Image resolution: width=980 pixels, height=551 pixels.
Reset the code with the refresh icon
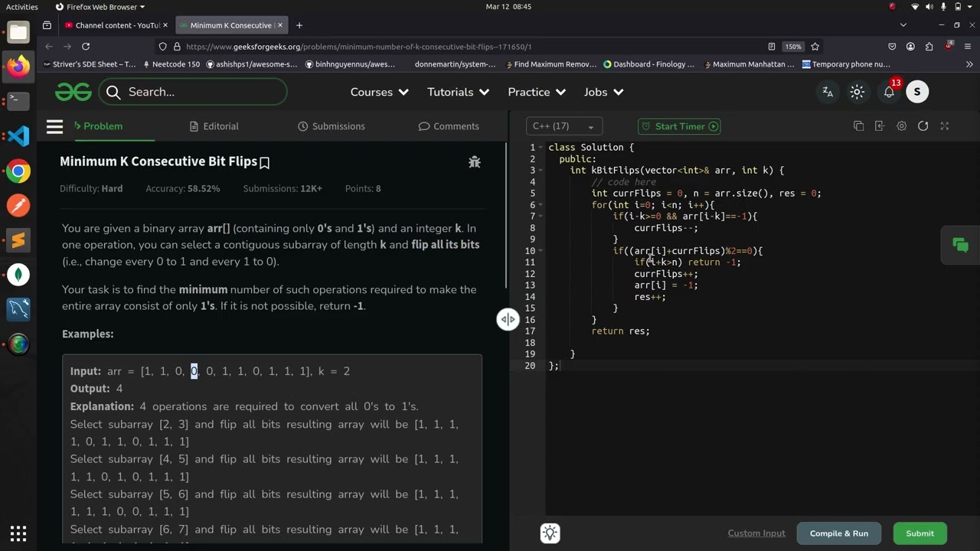(923, 126)
